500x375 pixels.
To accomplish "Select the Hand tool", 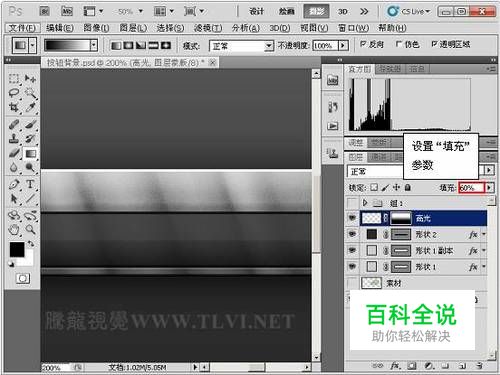I will pos(14,230).
